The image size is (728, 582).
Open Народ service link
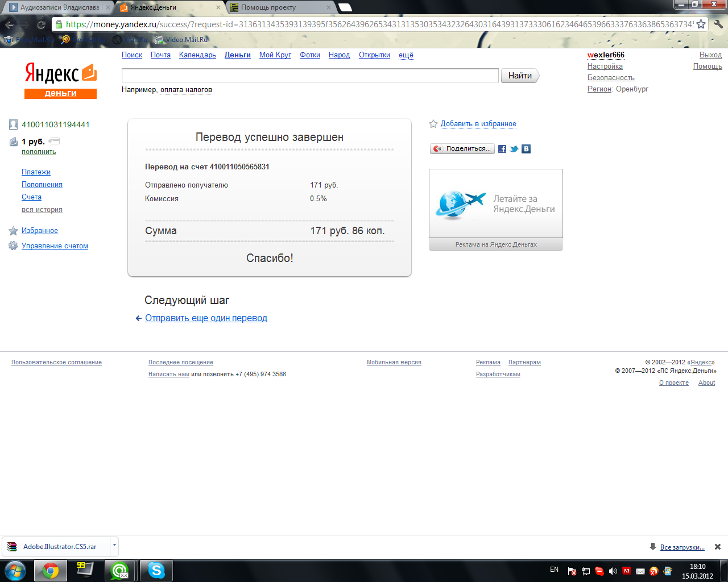point(340,55)
